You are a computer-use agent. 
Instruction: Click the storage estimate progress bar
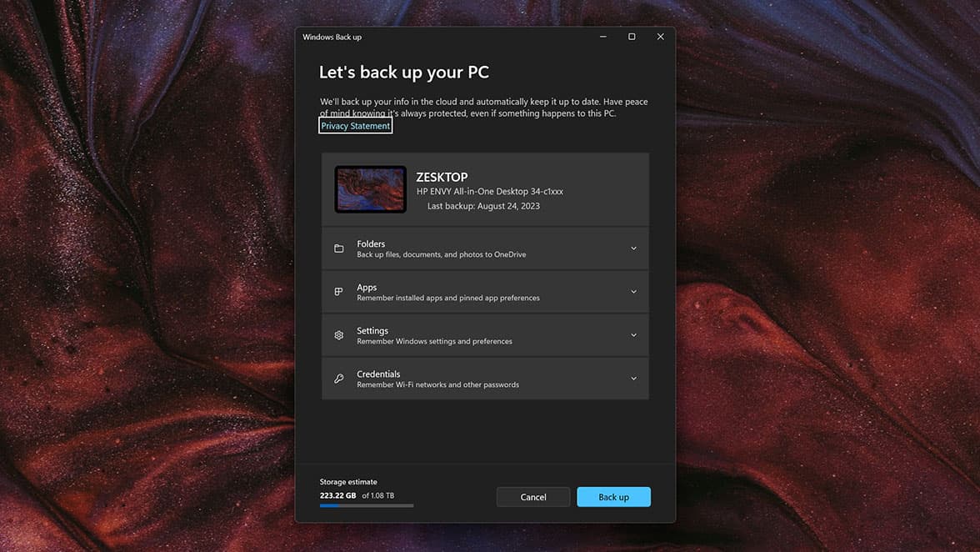367,504
